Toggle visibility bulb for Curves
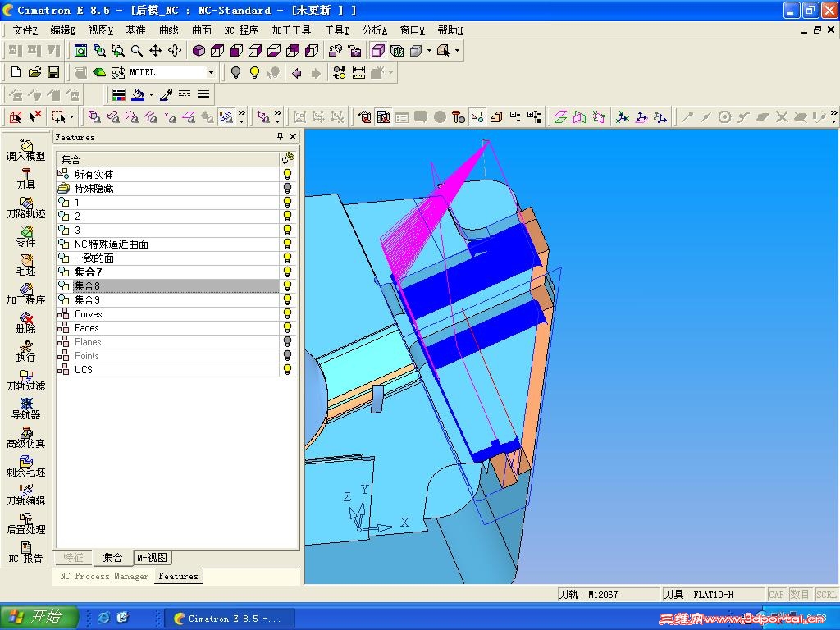840x630 pixels. pos(287,314)
